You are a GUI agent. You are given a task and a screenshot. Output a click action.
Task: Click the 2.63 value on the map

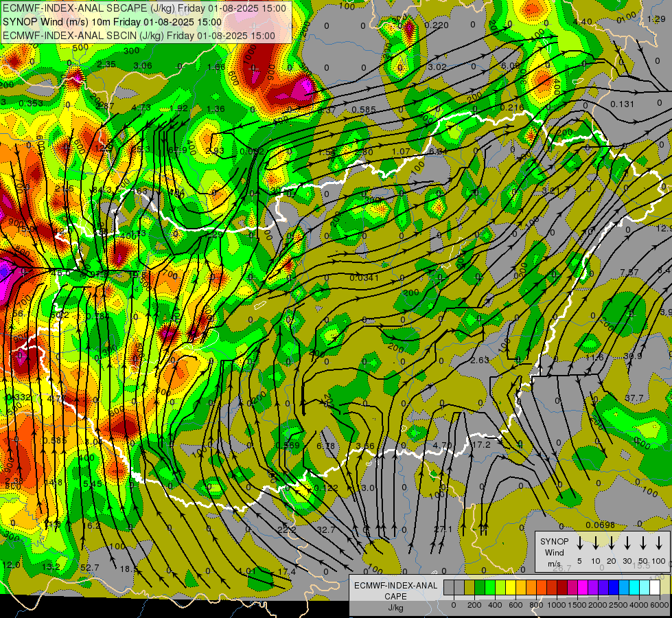(x=480, y=360)
